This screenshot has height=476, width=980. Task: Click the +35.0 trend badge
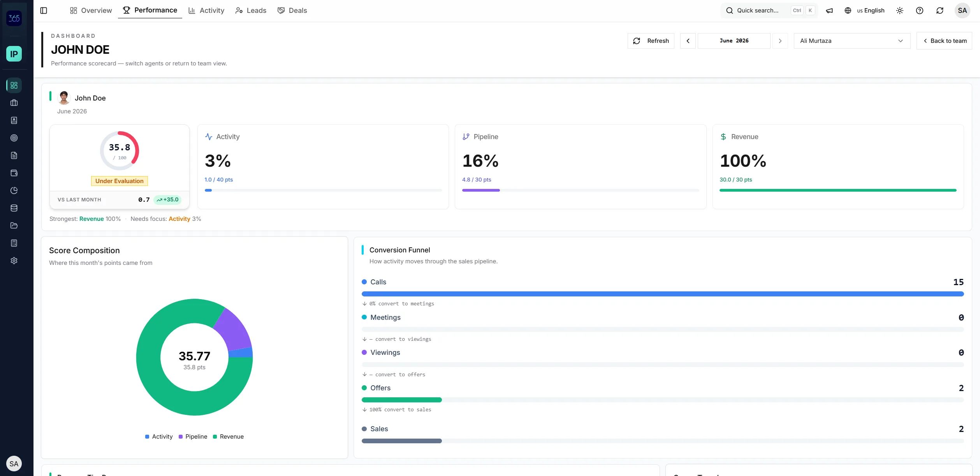pos(167,200)
